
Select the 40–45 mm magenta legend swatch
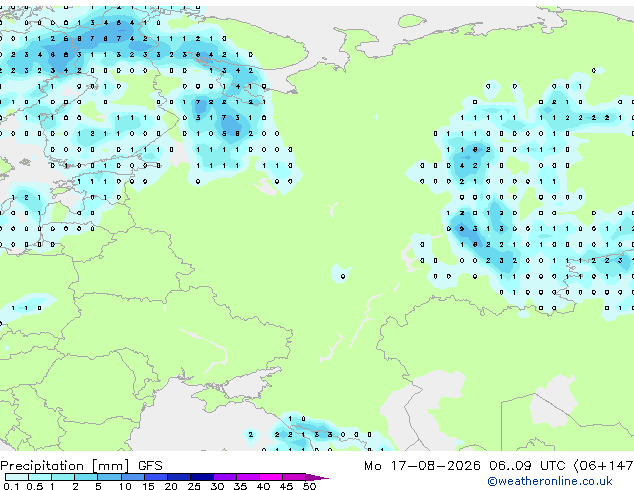pyautogui.click(x=271, y=477)
